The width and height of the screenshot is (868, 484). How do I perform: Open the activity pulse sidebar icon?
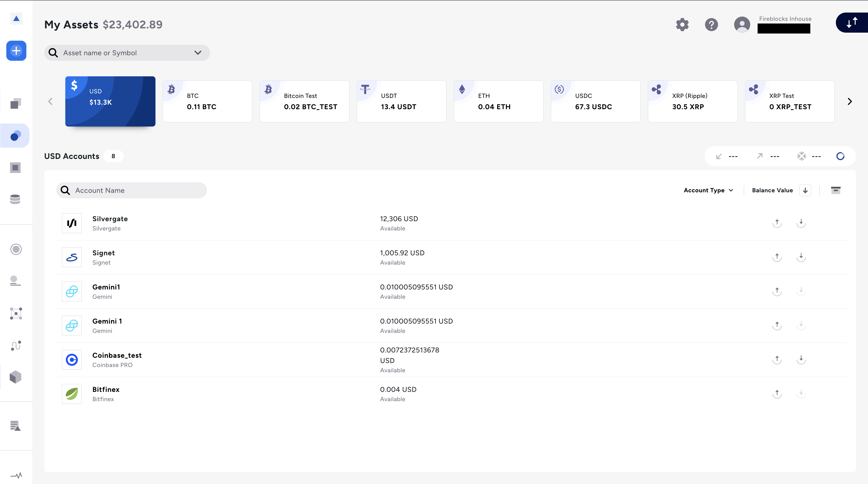pos(16,475)
